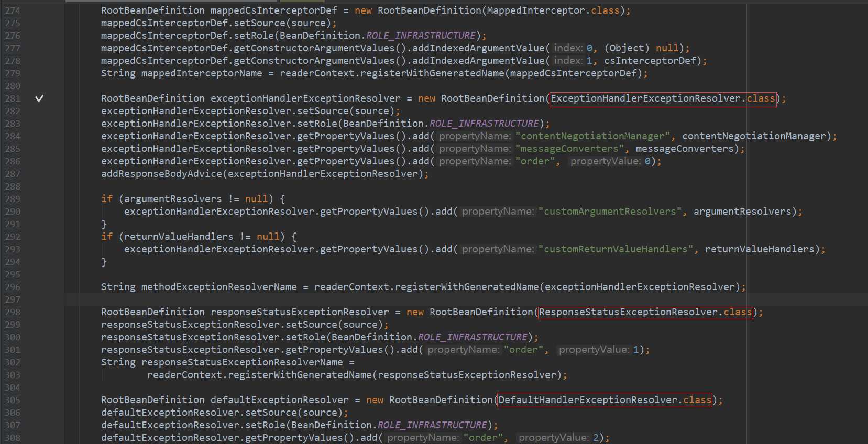Image resolution: width=868 pixels, height=444 pixels.
Task: Click propertyValue hint 2 on line 308
Action: pos(558,438)
